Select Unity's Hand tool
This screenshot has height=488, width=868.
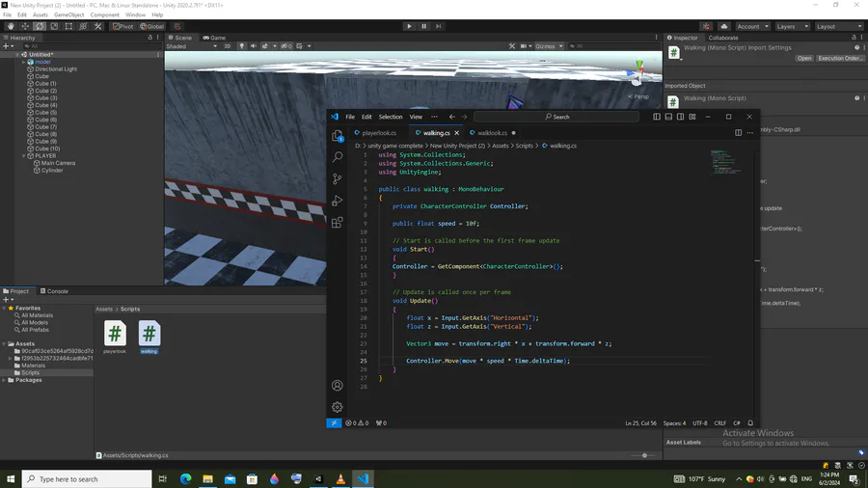(x=11, y=26)
